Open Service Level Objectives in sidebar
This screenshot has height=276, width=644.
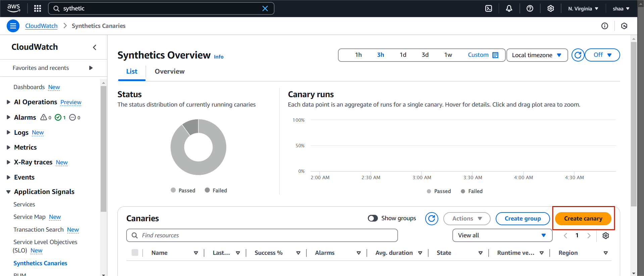click(x=45, y=246)
